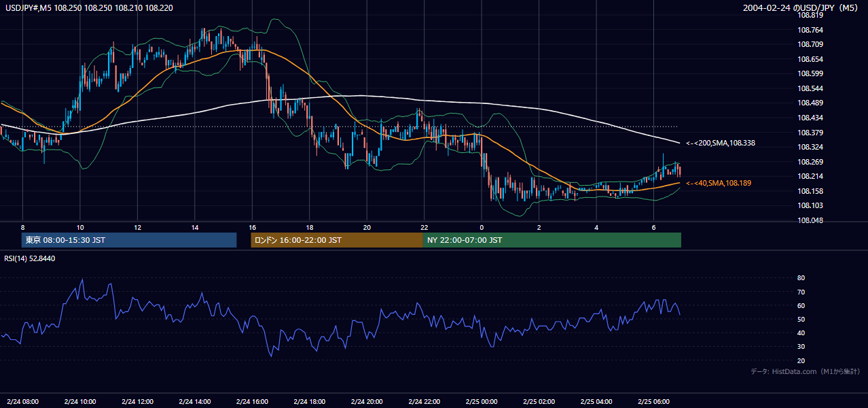Click the RSI(14) 52.8440 indicator label

30,258
